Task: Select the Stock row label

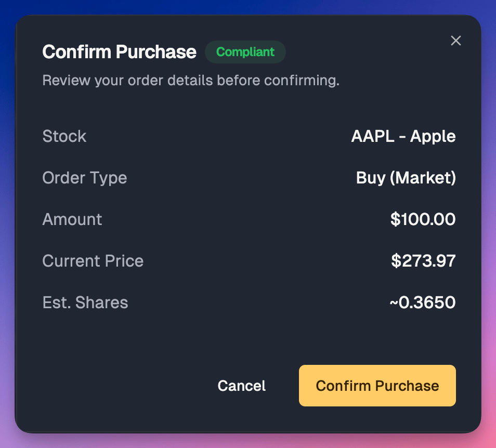Action: click(64, 136)
